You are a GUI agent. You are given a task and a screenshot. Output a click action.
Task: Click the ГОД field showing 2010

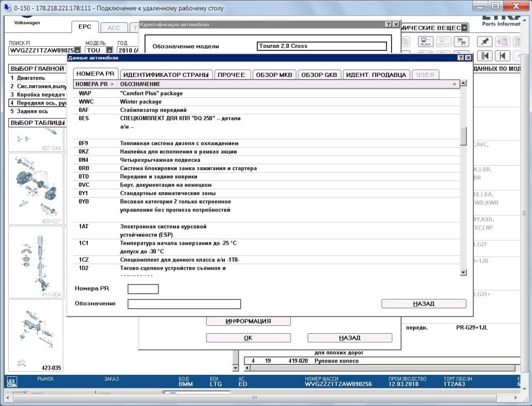click(x=128, y=50)
